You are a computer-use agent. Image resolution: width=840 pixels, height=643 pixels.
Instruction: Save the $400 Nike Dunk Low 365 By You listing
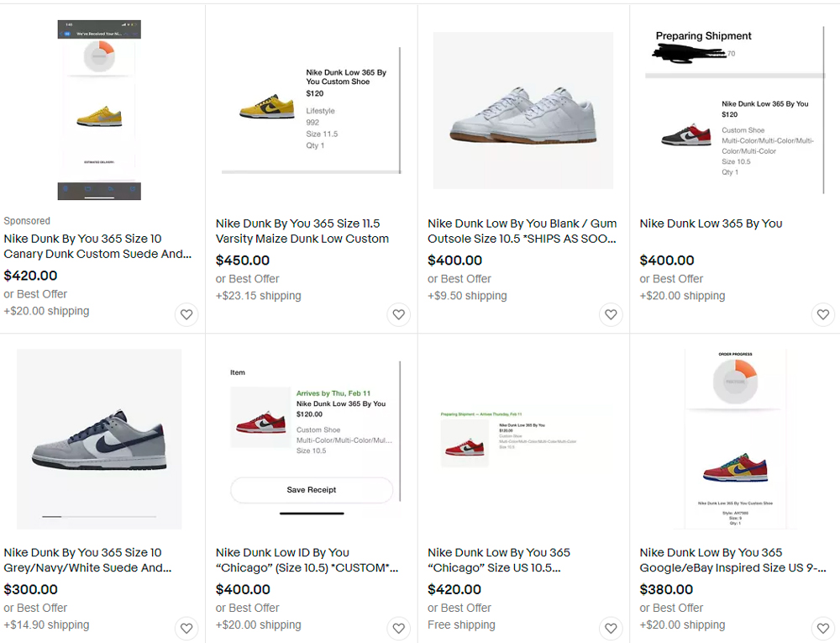point(823,315)
